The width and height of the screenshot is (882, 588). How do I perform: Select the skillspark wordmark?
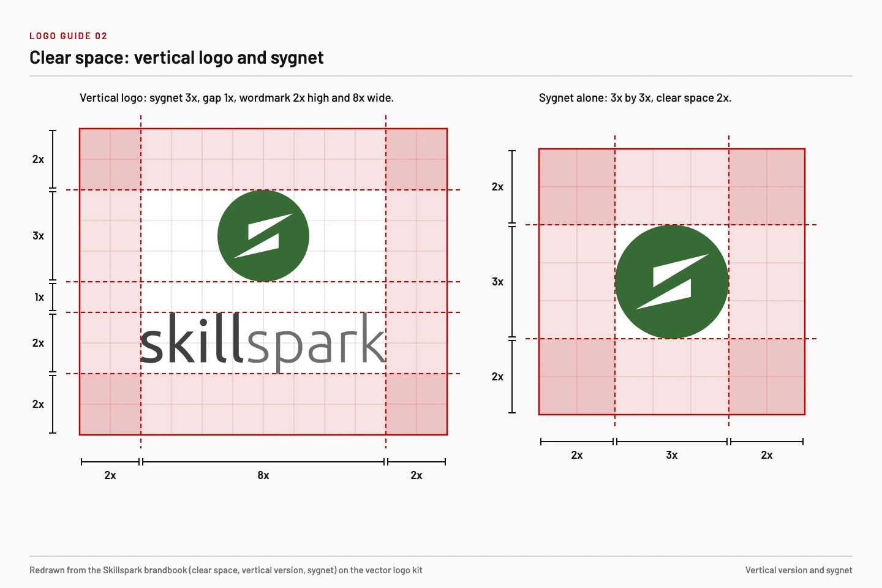tap(263, 342)
